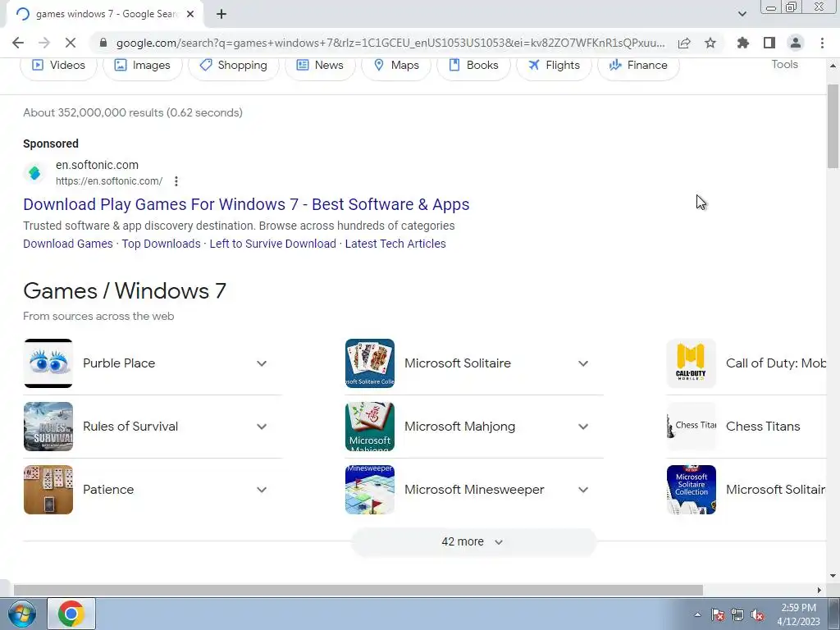Open the Windows Start menu

tap(21, 614)
